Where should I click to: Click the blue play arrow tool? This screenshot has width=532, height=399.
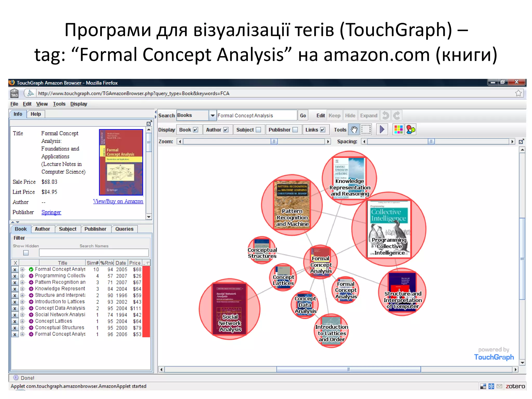click(382, 129)
